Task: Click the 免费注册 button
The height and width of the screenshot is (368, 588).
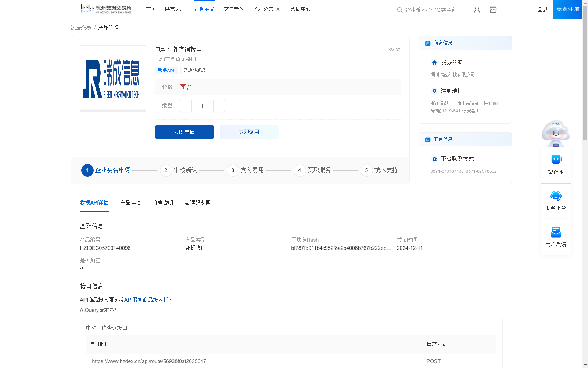Action: pyautogui.click(x=568, y=10)
